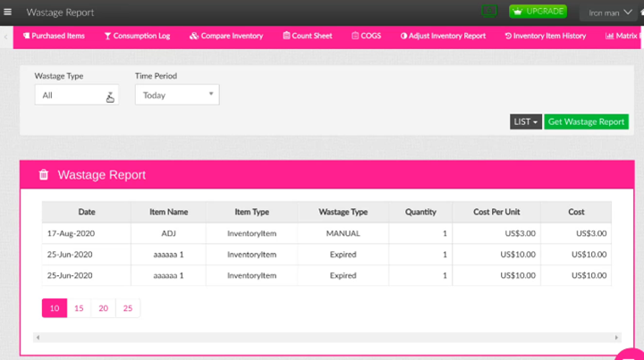Click the Quantity column header

tap(420, 212)
